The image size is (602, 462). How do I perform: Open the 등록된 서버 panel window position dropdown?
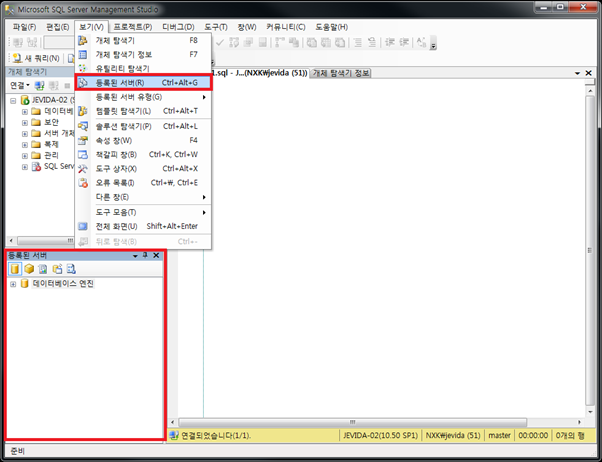coord(135,256)
